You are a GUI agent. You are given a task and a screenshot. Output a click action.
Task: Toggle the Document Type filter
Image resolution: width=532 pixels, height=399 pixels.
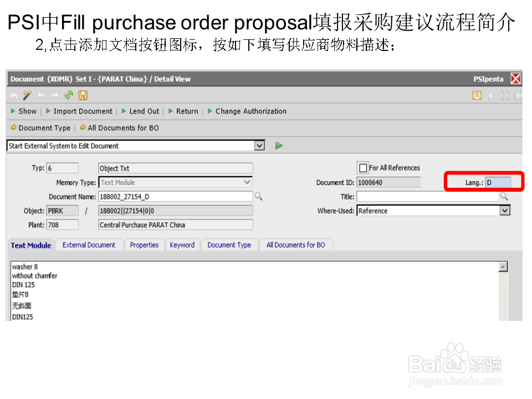[40, 127]
